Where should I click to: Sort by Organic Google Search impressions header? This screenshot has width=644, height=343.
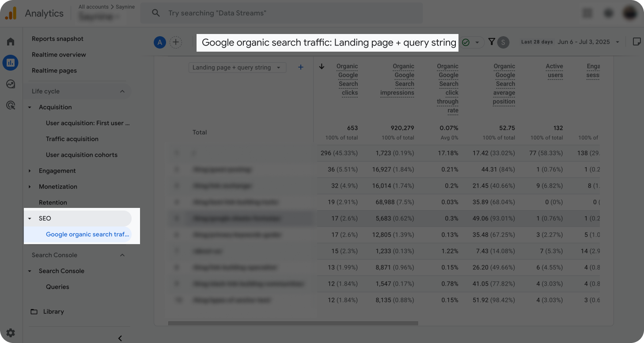(x=398, y=79)
